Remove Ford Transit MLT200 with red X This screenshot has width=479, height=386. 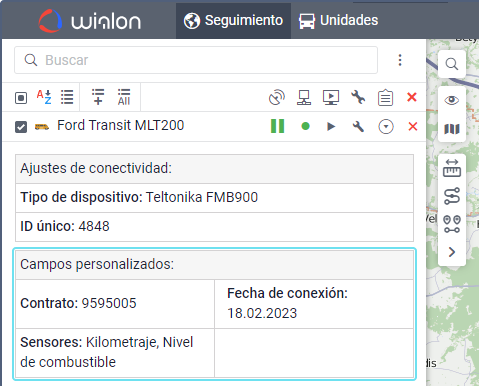coord(413,127)
